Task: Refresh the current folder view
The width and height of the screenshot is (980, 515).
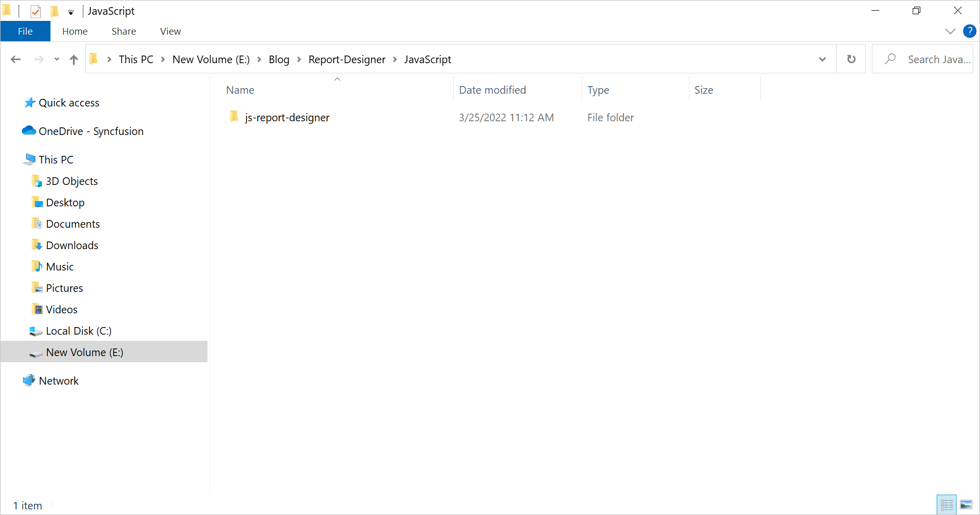Action: pyautogui.click(x=850, y=59)
